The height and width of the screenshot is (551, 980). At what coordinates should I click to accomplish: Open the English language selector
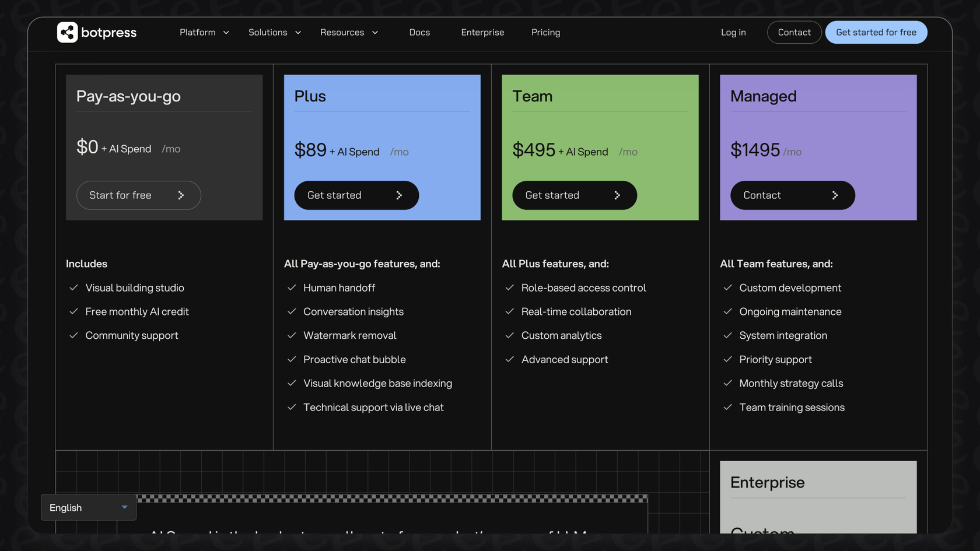coord(88,507)
